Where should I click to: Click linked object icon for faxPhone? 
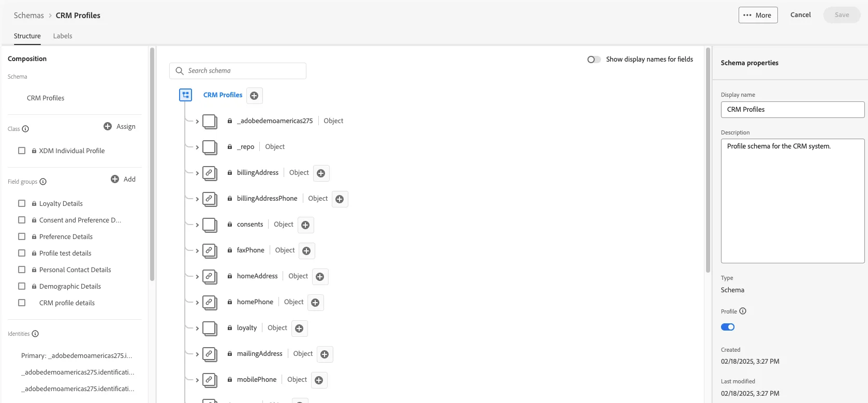click(210, 251)
